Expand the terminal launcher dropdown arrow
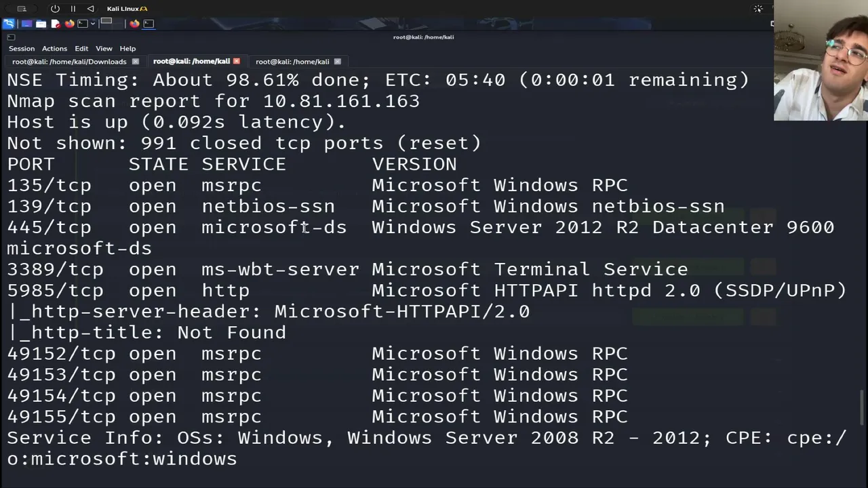868x488 pixels. point(93,24)
